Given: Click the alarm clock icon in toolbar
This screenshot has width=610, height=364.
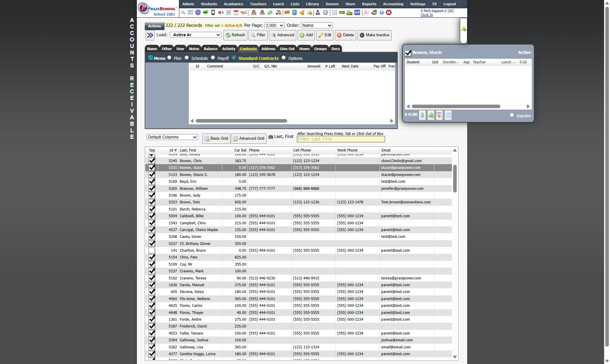Looking at the screenshot, I should click(325, 12).
